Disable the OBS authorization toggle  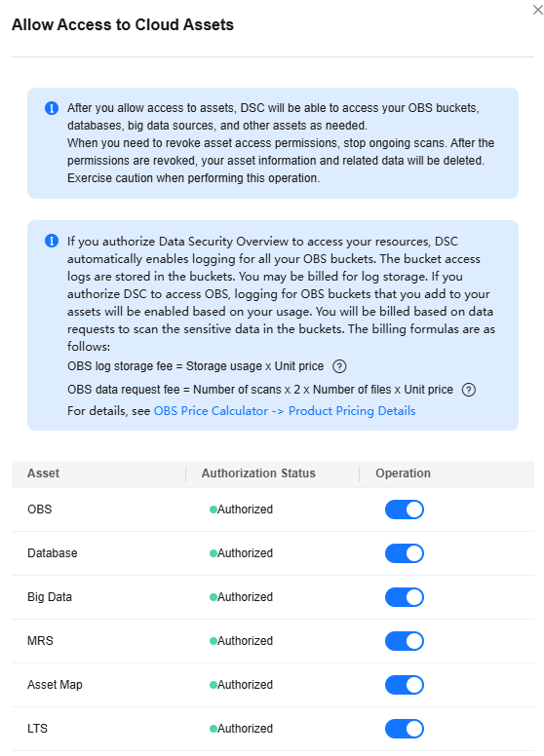coord(405,510)
